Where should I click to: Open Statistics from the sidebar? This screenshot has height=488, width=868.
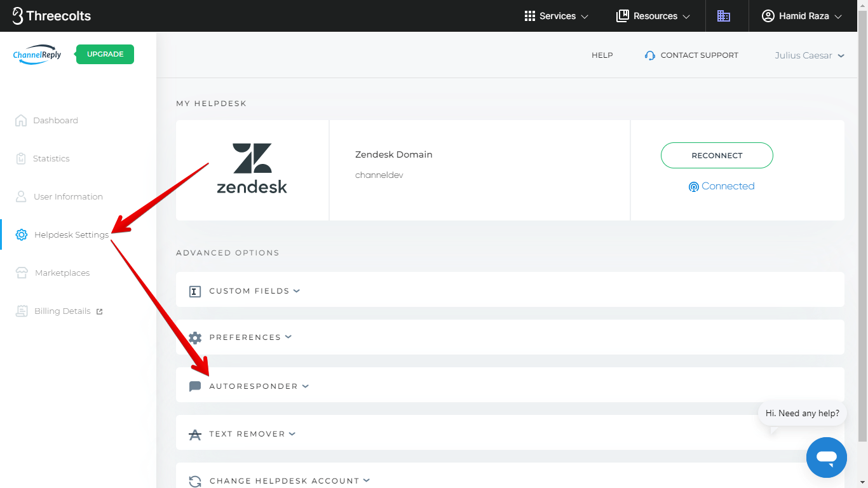click(51, 158)
